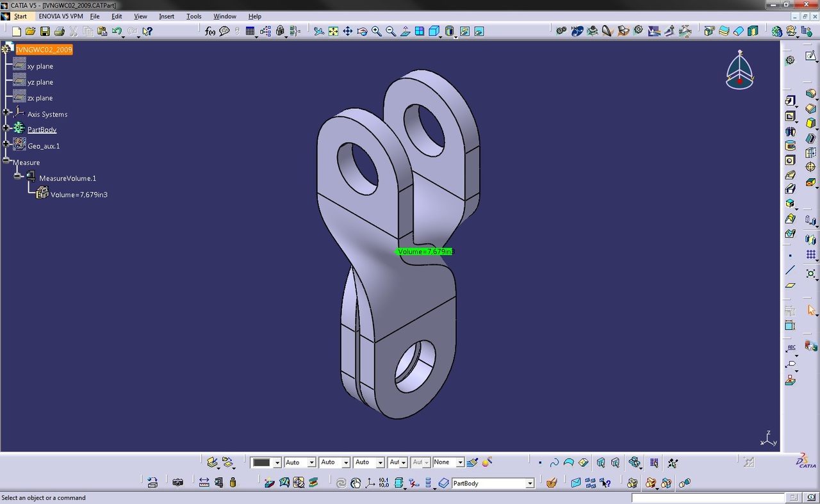Viewport: 820px width, 504px height.
Task: Click the New document icon
Action: pos(17,31)
